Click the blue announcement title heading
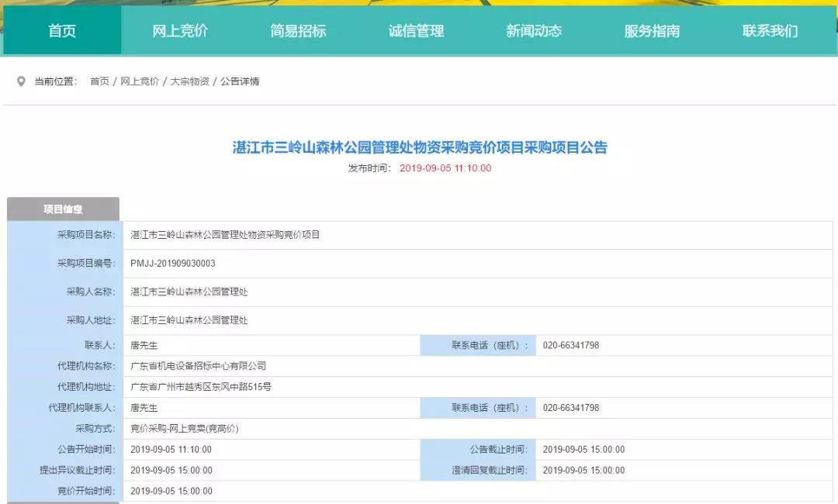 (x=420, y=147)
